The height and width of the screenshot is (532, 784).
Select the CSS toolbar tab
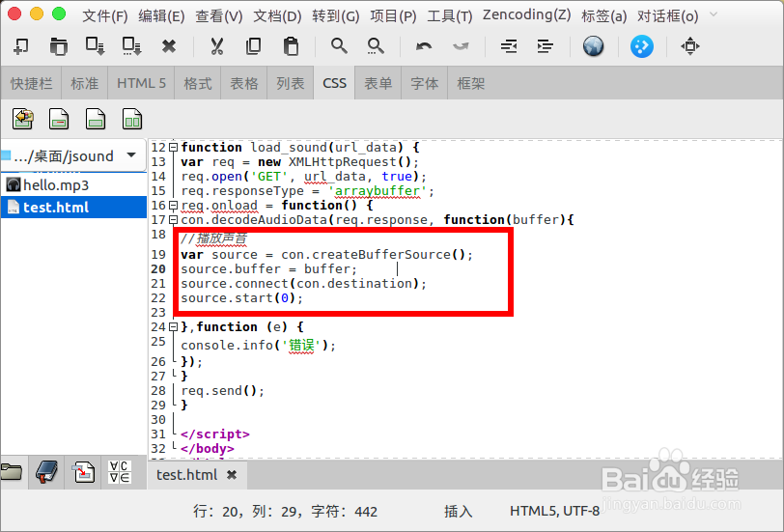pos(334,83)
